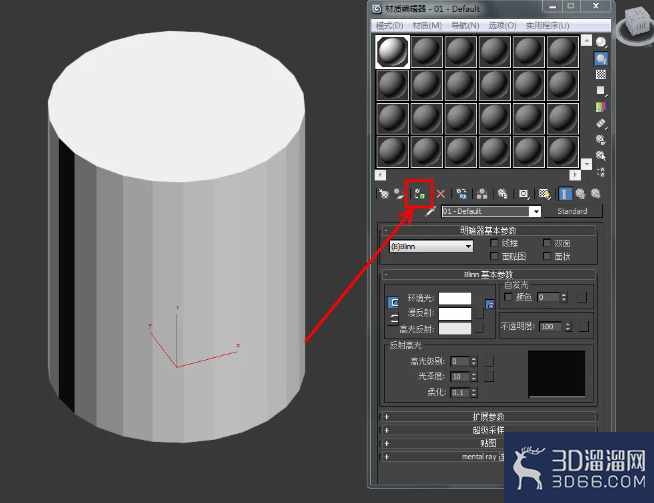Click the Get Material icon
Image resolution: width=654 pixels, height=503 pixels.
coord(383,194)
